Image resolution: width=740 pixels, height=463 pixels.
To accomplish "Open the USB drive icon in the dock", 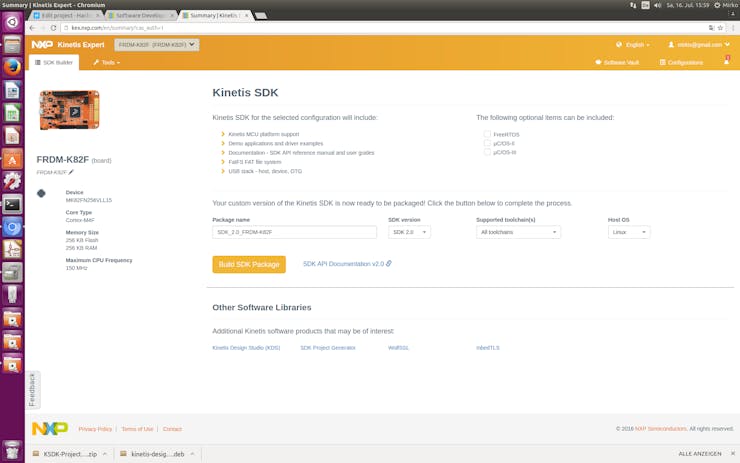I will [12, 295].
